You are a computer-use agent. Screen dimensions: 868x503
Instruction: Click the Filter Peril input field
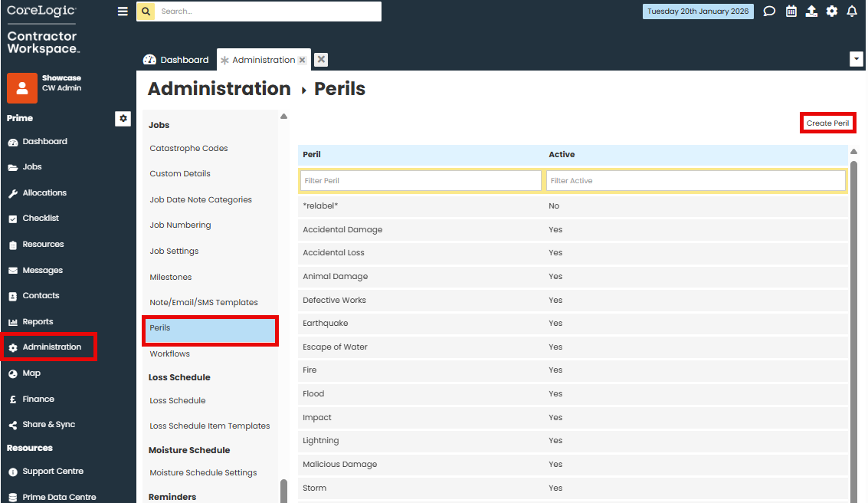coord(421,181)
